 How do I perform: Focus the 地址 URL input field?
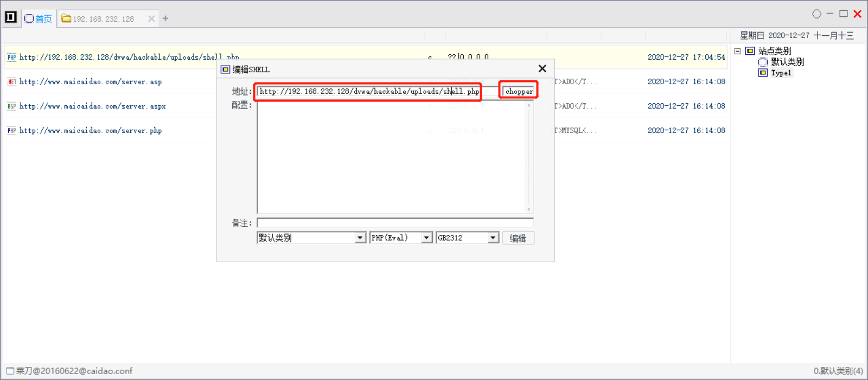[x=378, y=91]
